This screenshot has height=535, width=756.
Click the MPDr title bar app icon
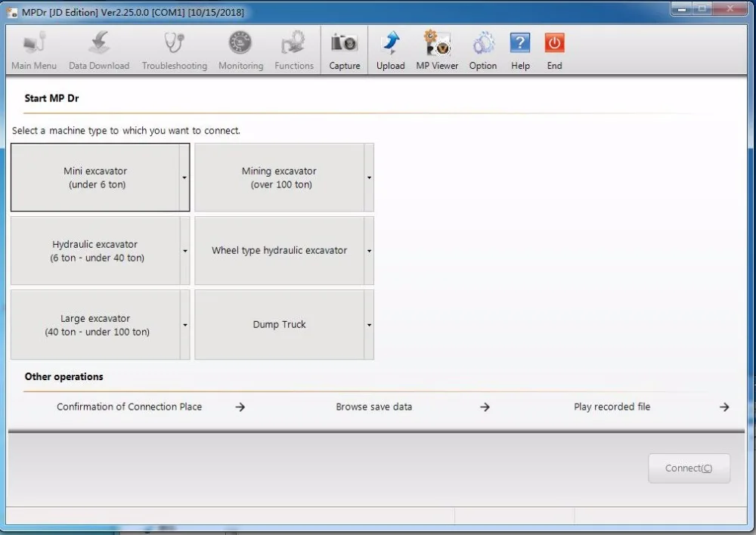(x=12, y=12)
